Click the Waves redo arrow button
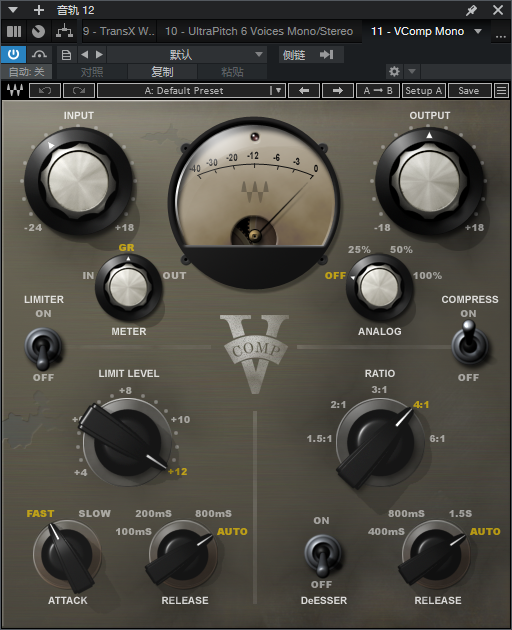Screen dimensions: 512x630 click(x=79, y=90)
